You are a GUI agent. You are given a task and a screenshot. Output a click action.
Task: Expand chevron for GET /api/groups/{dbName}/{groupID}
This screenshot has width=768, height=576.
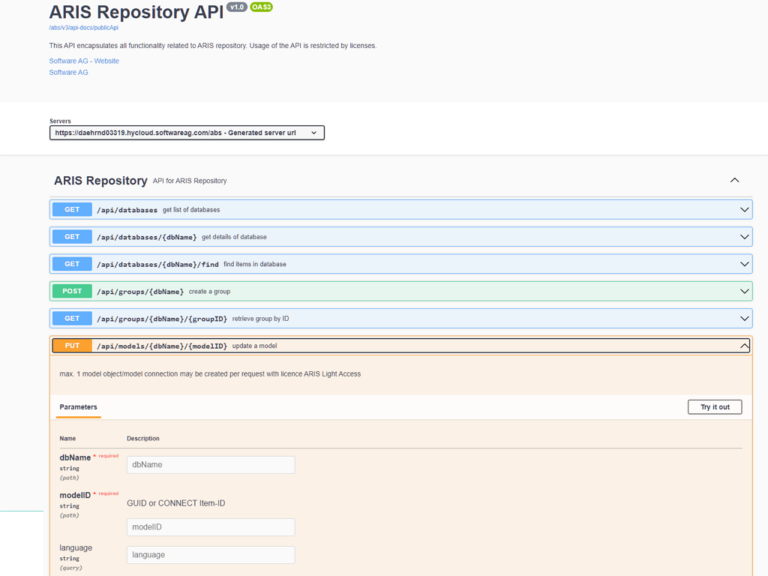click(744, 318)
